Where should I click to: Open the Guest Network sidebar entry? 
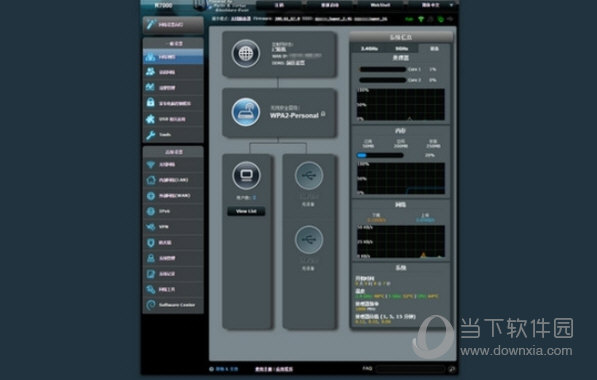pyautogui.click(x=173, y=72)
